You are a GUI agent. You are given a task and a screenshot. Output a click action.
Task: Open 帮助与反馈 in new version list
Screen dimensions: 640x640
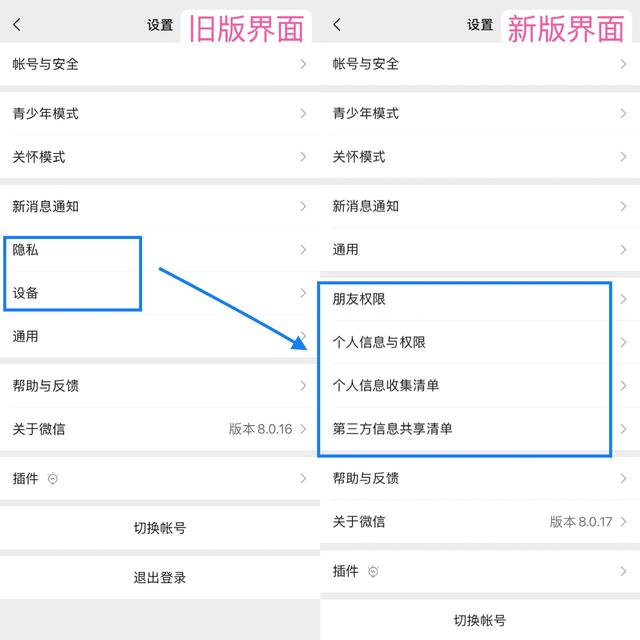pos(480,478)
